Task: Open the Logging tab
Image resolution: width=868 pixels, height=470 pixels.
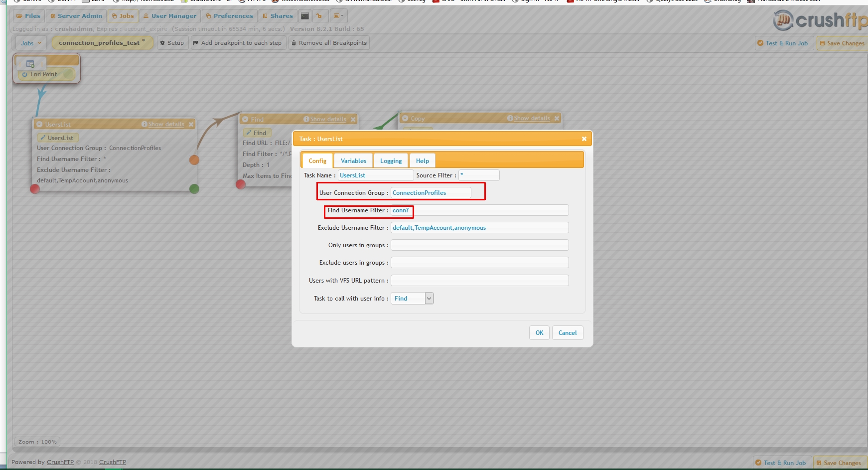Action: point(391,161)
